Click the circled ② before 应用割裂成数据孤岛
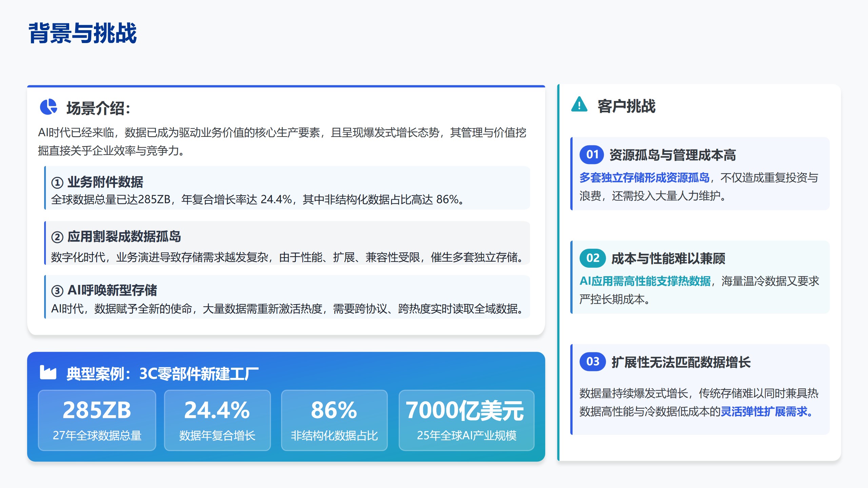The height and width of the screenshot is (488, 868). pyautogui.click(x=57, y=237)
